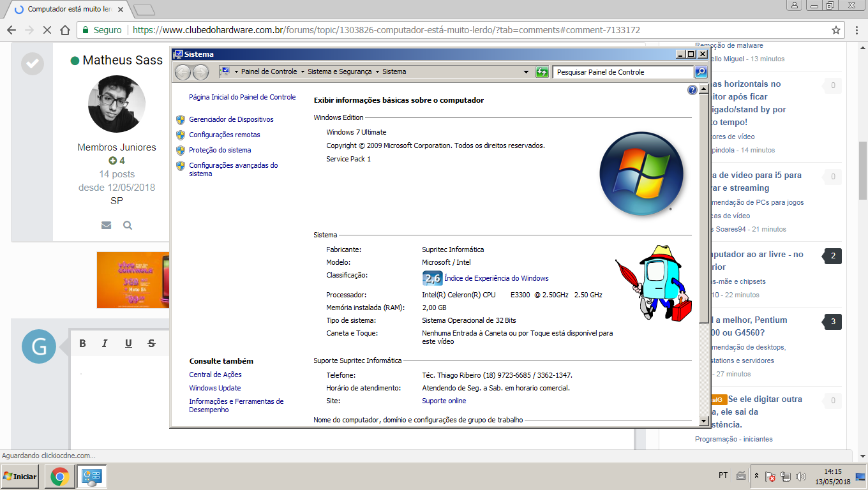Click the search magnifier in Sistema window
Viewport: 868px width, 490px height.
[701, 72]
